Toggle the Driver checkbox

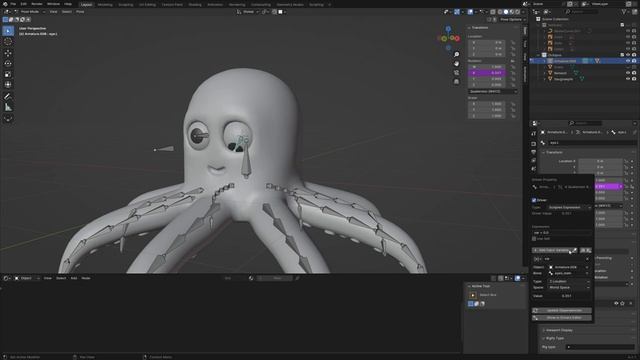click(534, 200)
